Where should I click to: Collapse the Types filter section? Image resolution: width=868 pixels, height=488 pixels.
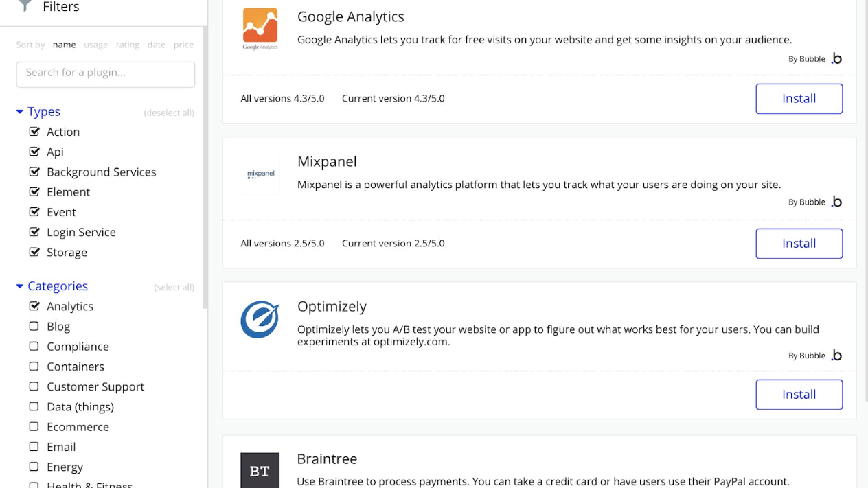(x=20, y=112)
